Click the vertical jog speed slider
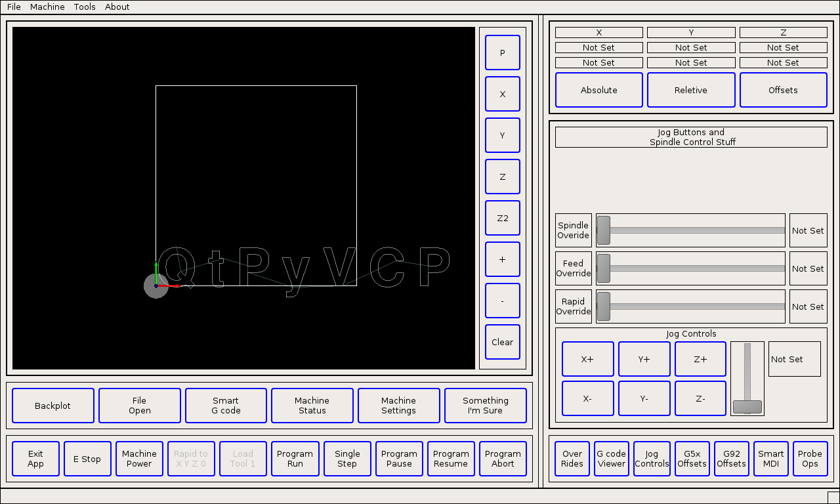The width and height of the screenshot is (840, 504). tap(747, 379)
